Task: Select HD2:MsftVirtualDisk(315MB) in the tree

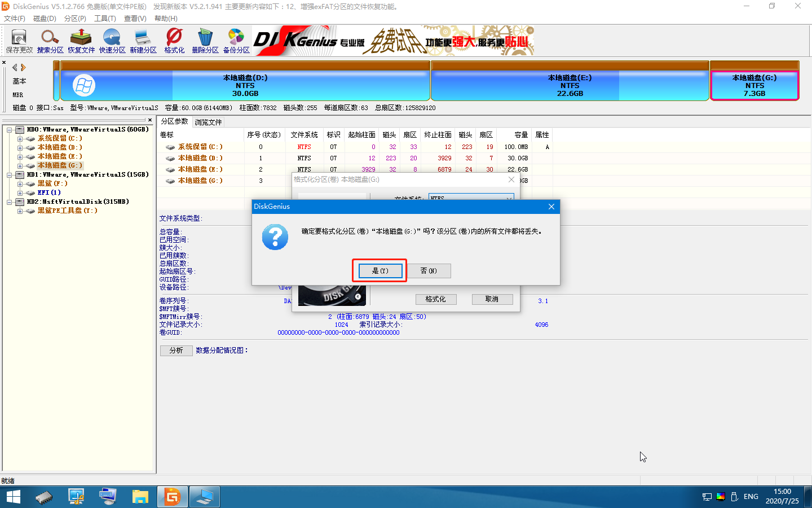Action: tap(78, 202)
